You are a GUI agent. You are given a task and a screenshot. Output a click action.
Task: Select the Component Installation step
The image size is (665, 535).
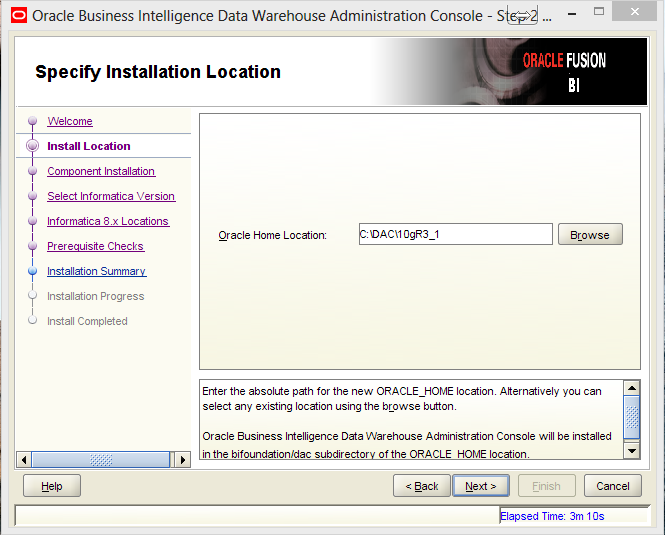pos(101,171)
